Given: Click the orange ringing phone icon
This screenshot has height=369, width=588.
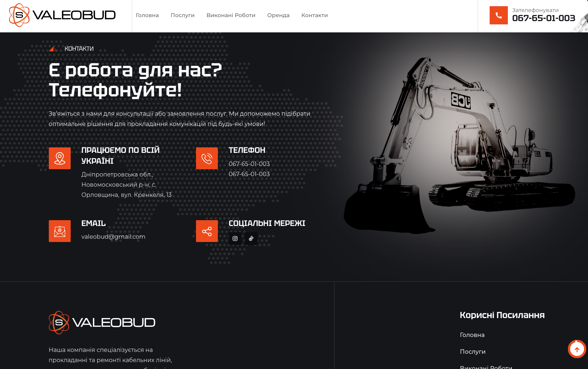Looking at the screenshot, I should click(207, 158).
